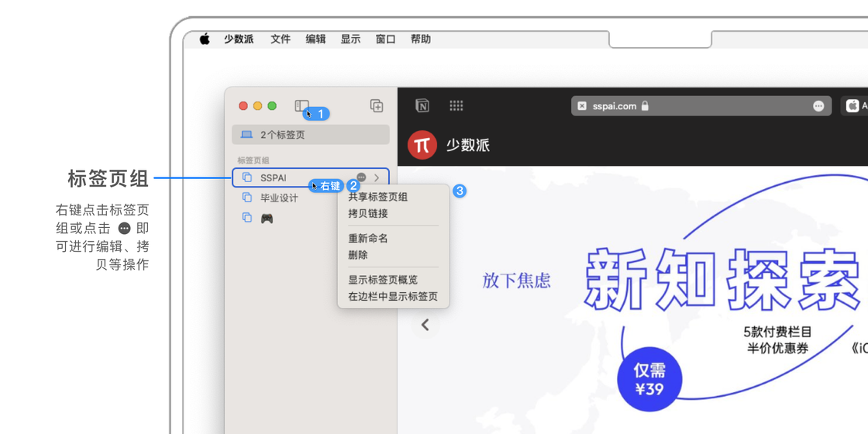
Task: Open the tab overview grid icon
Action: click(456, 106)
